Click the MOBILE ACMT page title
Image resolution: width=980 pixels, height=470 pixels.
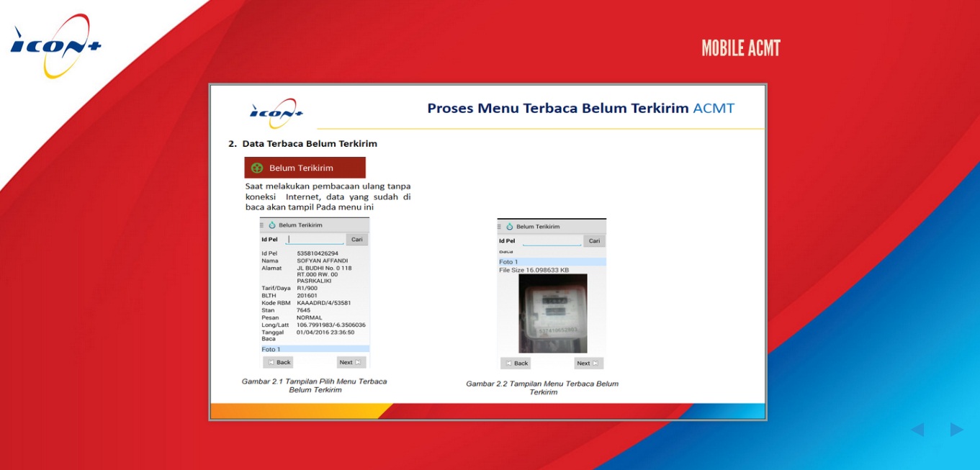[x=741, y=48]
